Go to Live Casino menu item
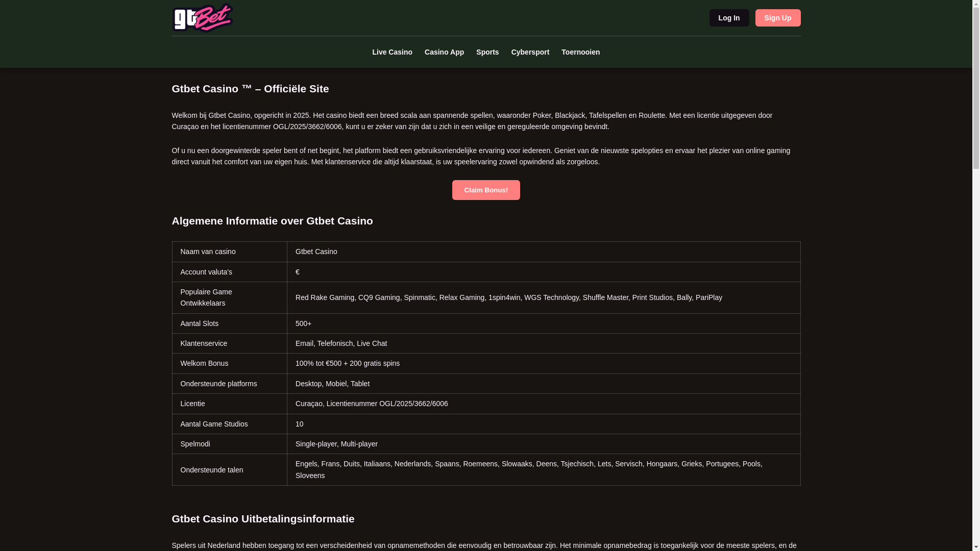This screenshot has height=551, width=980. click(x=392, y=52)
